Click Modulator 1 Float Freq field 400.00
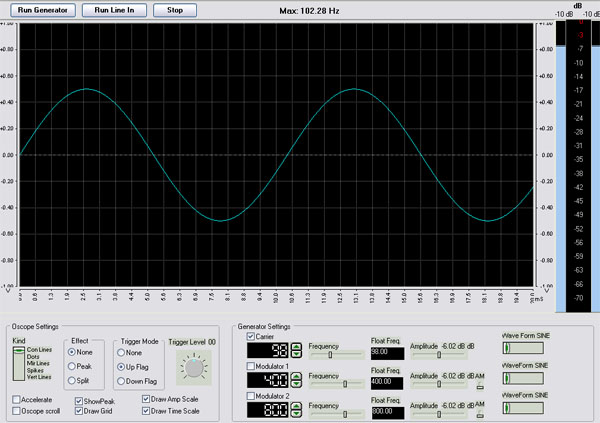Image resolution: width=600 pixels, height=423 pixels. point(387,383)
